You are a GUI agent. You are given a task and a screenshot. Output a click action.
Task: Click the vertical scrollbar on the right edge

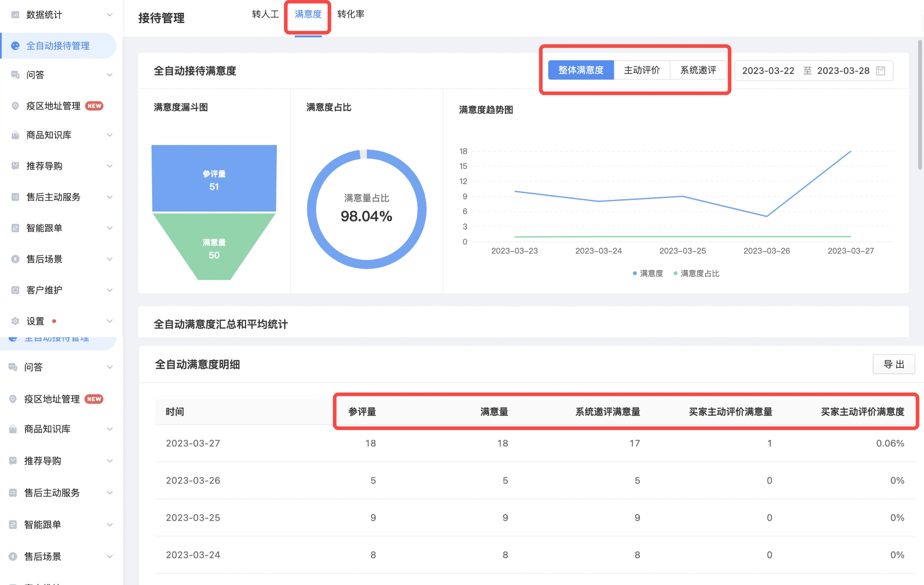920,105
